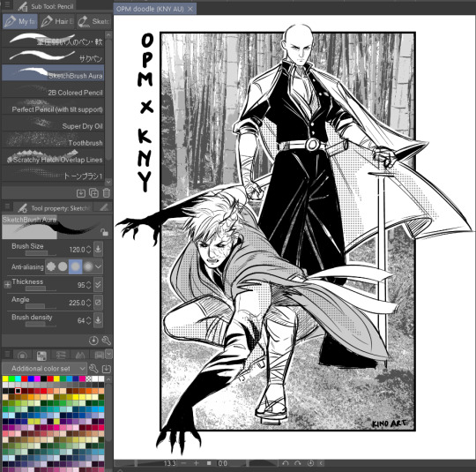This screenshot has height=472, width=476.
Task: Zoom out with the minus icon
Action: pos(183,463)
